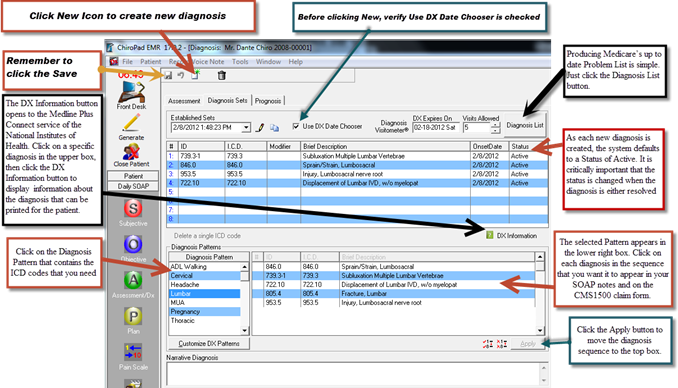
Task: Click pattern codes grid scrollbar up arrow
Action: (x=540, y=257)
